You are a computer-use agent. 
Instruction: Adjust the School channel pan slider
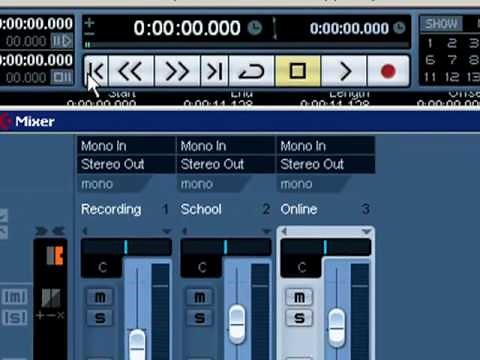pyautogui.click(x=226, y=247)
